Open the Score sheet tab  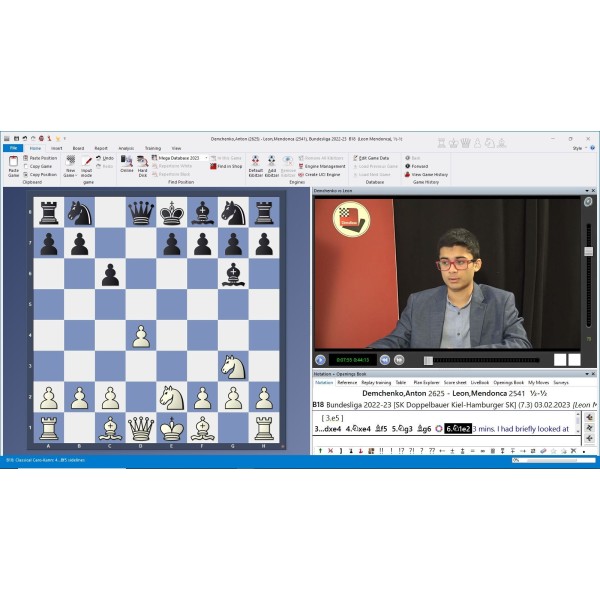(x=455, y=382)
